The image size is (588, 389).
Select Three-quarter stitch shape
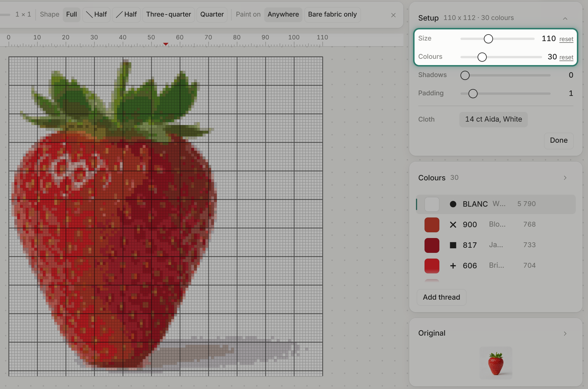tap(169, 15)
